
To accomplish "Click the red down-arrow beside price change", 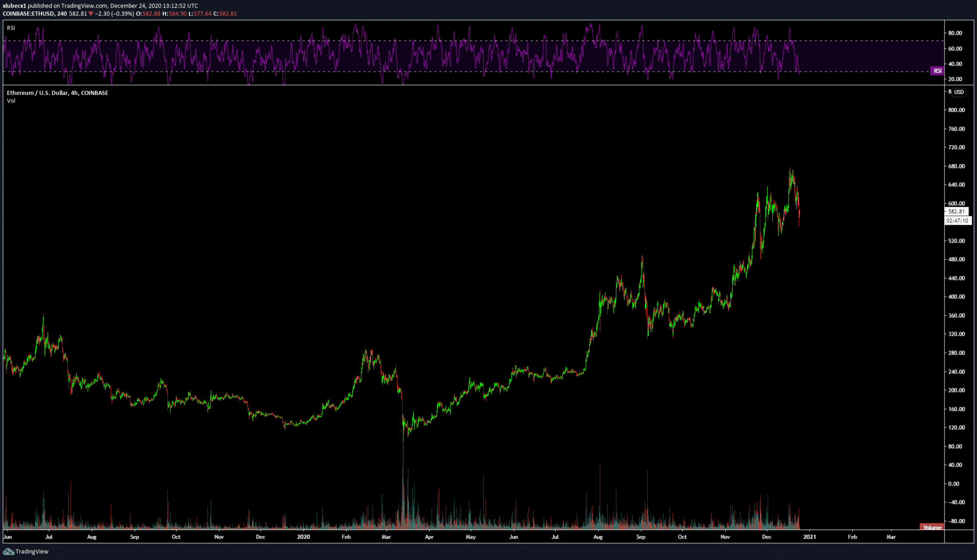I will [91, 14].
